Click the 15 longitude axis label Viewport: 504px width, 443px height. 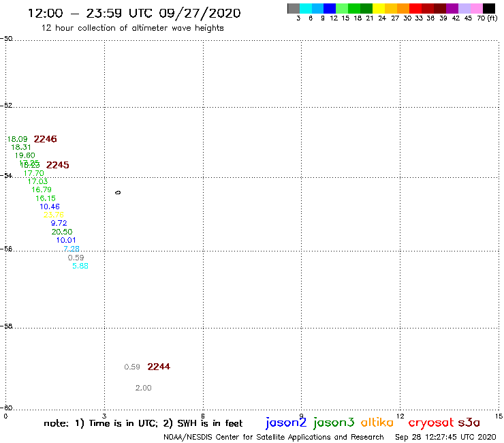[499, 416]
